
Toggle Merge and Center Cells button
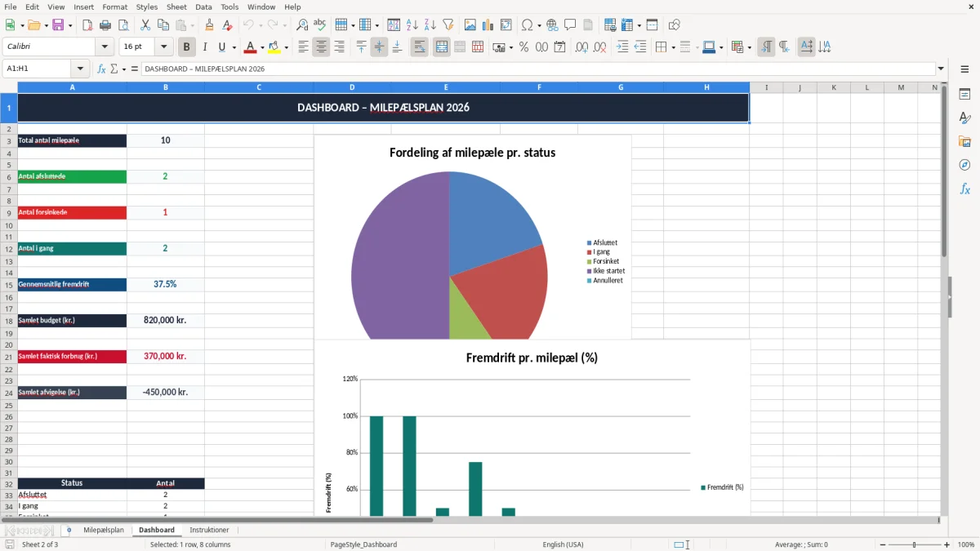coord(441,47)
